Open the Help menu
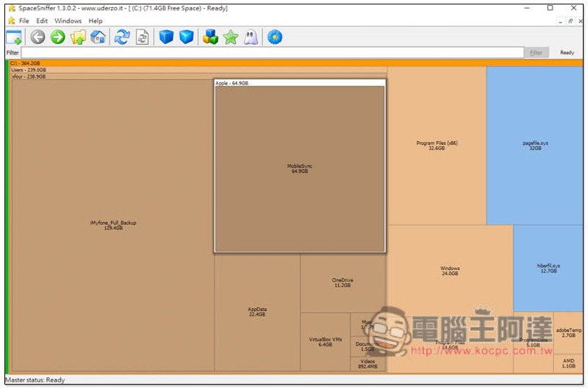588x389 pixels. [96, 21]
